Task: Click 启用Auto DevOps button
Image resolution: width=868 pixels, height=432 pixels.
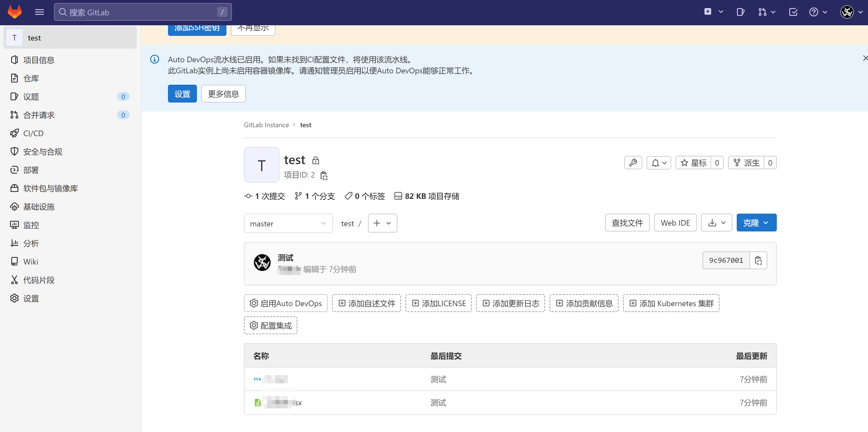Action: [285, 303]
